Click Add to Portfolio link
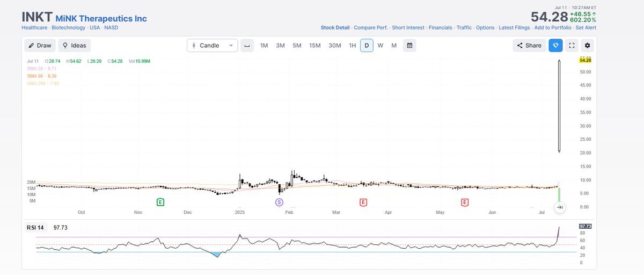 pyautogui.click(x=553, y=27)
